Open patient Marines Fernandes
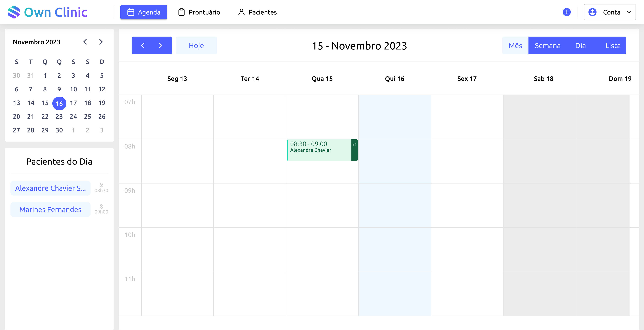 [x=50, y=209]
